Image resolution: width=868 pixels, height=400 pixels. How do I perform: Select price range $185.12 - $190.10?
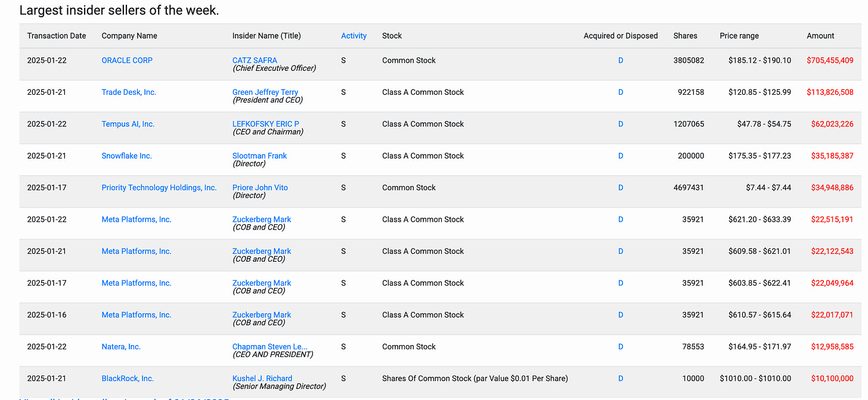click(759, 60)
